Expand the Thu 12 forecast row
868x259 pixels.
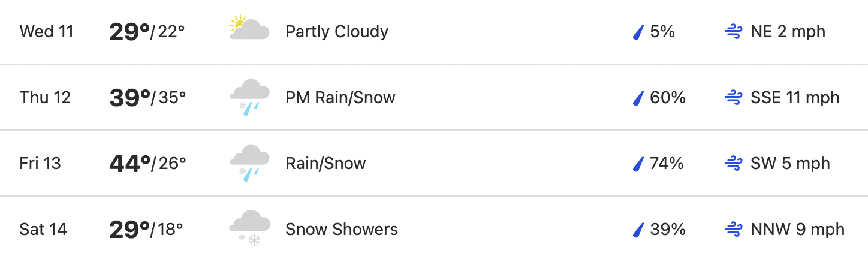(434, 97)
